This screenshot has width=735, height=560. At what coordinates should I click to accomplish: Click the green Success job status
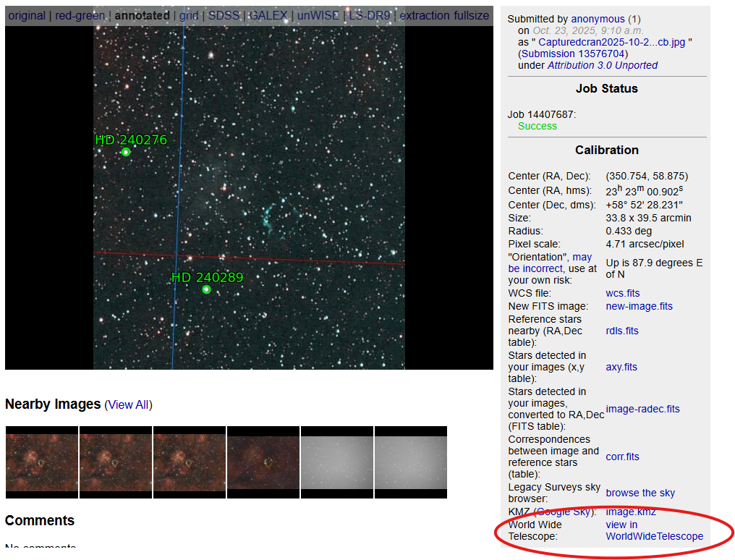[538, 127]
